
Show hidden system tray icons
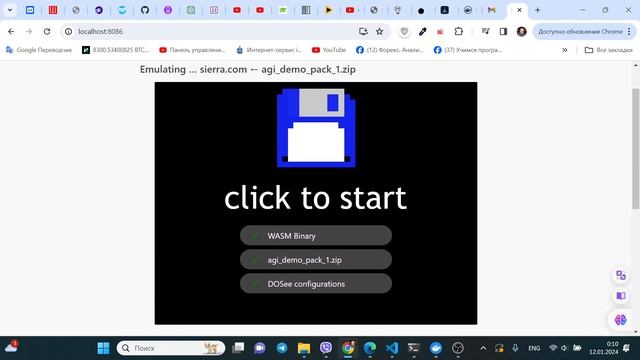[x=483, y=348]
